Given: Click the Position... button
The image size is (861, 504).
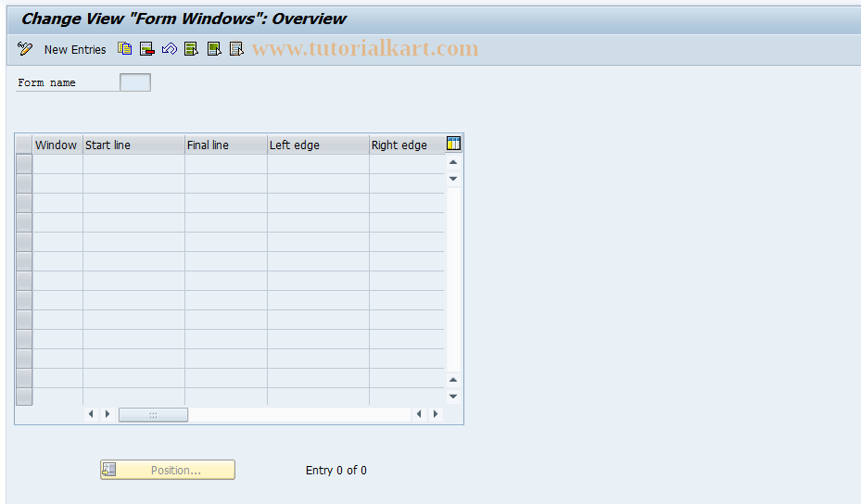Looking at the screenshot, I should click(168, 470).
